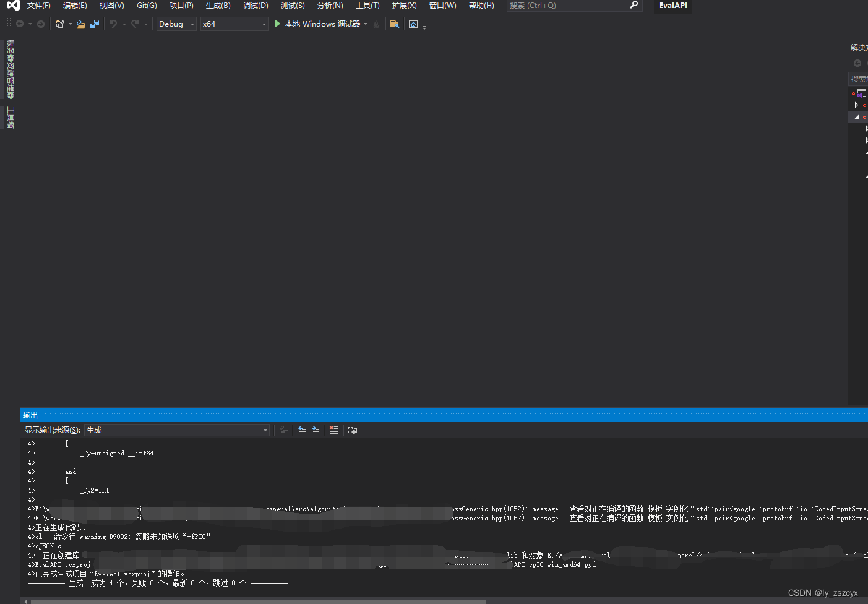Start 本地 Windows 调试器 debugging

(x=317, y=24)
